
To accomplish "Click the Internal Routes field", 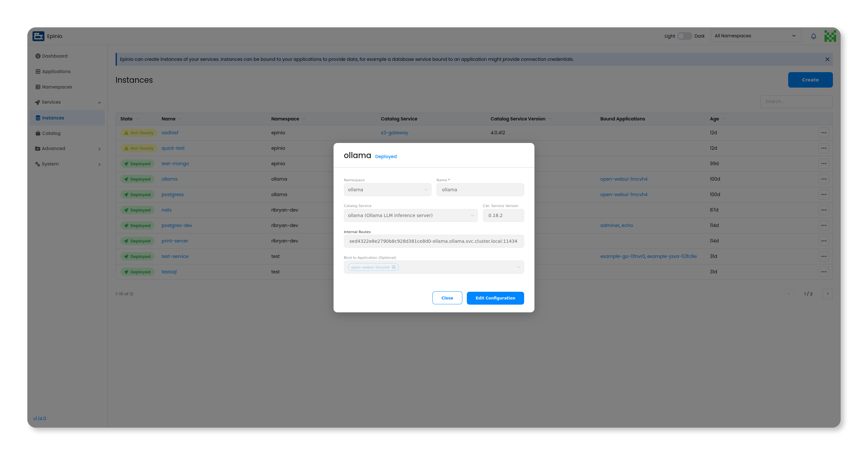I will pos(434,241).
